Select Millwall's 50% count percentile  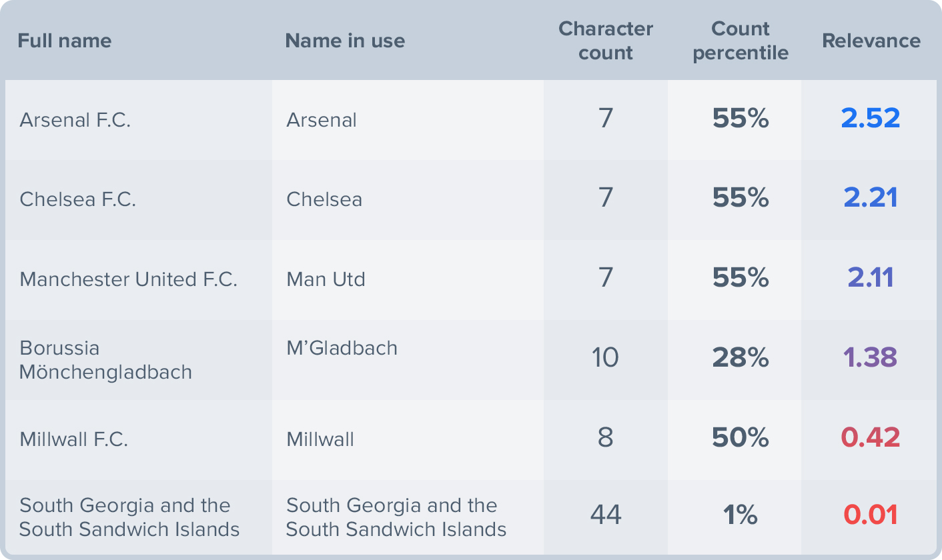741,438
